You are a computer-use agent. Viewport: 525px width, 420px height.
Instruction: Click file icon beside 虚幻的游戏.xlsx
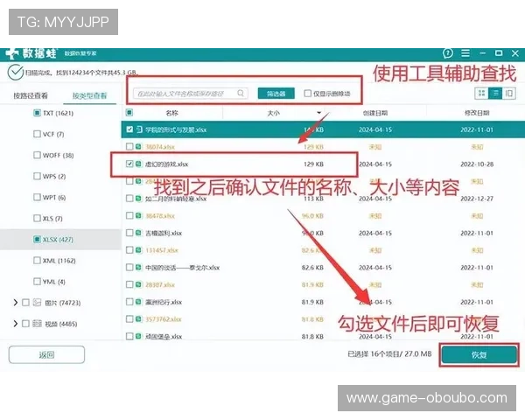(x=138, y=164)
